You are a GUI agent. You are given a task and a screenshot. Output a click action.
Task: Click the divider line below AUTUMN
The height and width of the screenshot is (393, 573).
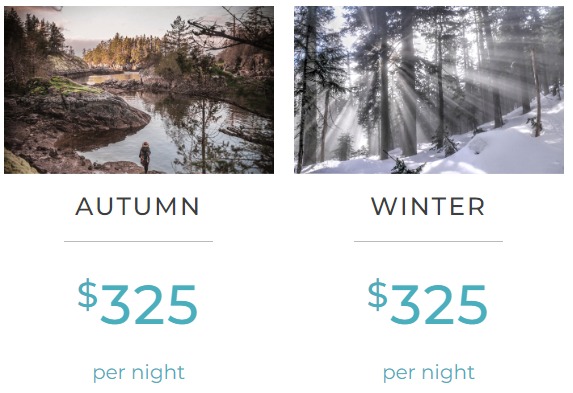pyautogui.click(x=138, y=241)
